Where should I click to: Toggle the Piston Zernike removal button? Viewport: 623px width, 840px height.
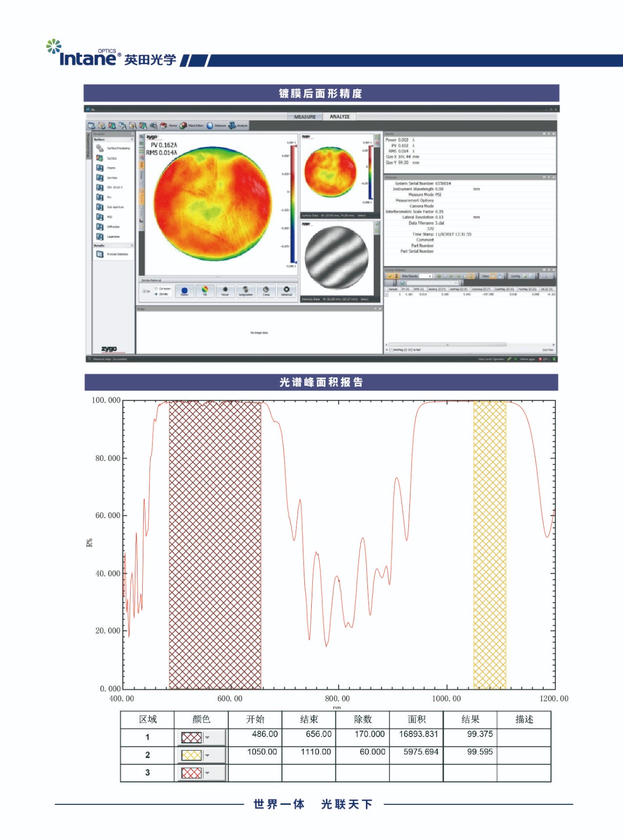point(184,291)
